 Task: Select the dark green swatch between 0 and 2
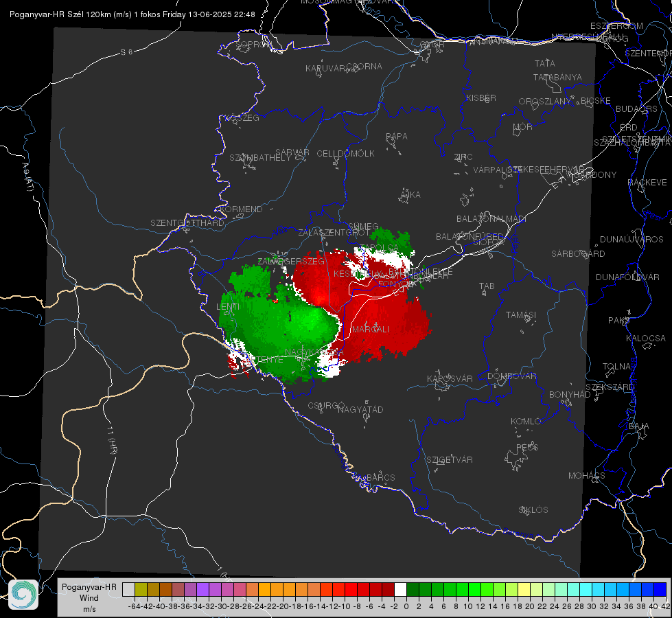(413, 590)
